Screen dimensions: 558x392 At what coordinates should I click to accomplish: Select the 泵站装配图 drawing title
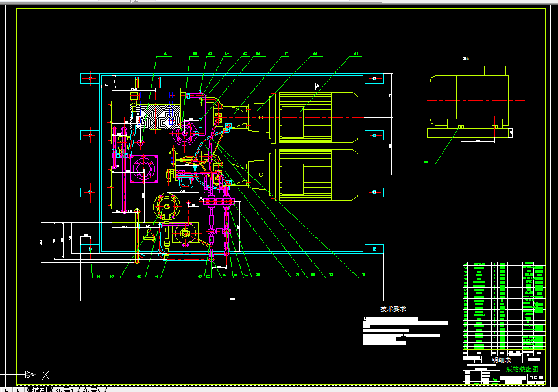pos(522,369)
